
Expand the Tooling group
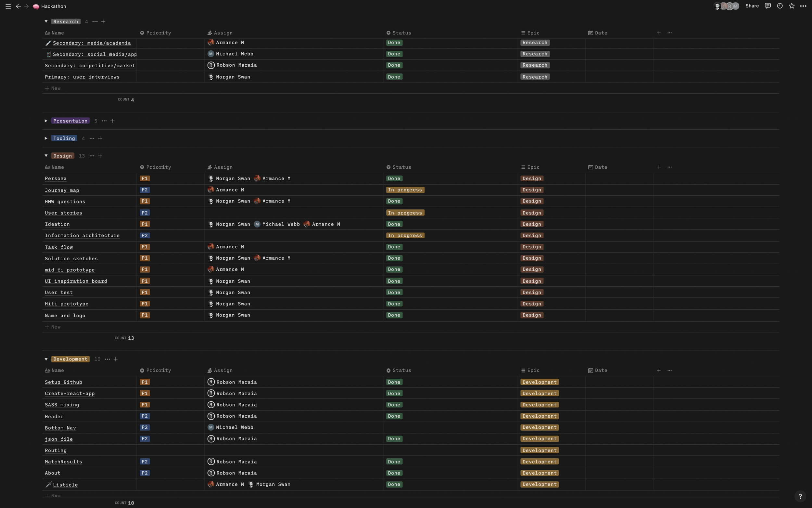pos(46,138)
